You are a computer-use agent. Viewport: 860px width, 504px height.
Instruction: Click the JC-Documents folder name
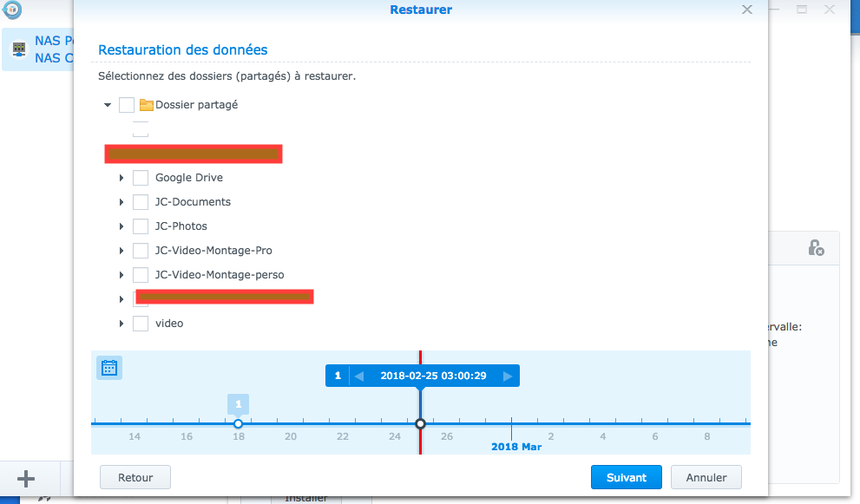[193, 202]
